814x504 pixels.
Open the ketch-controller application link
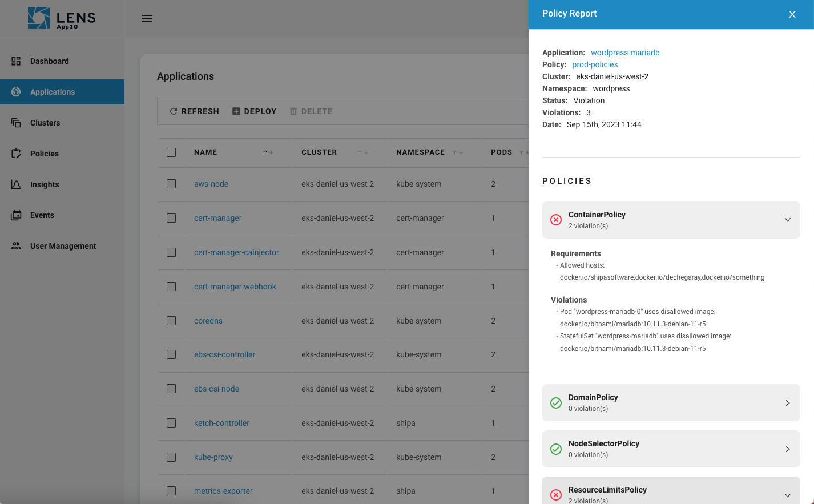click(x=221, y=423)
